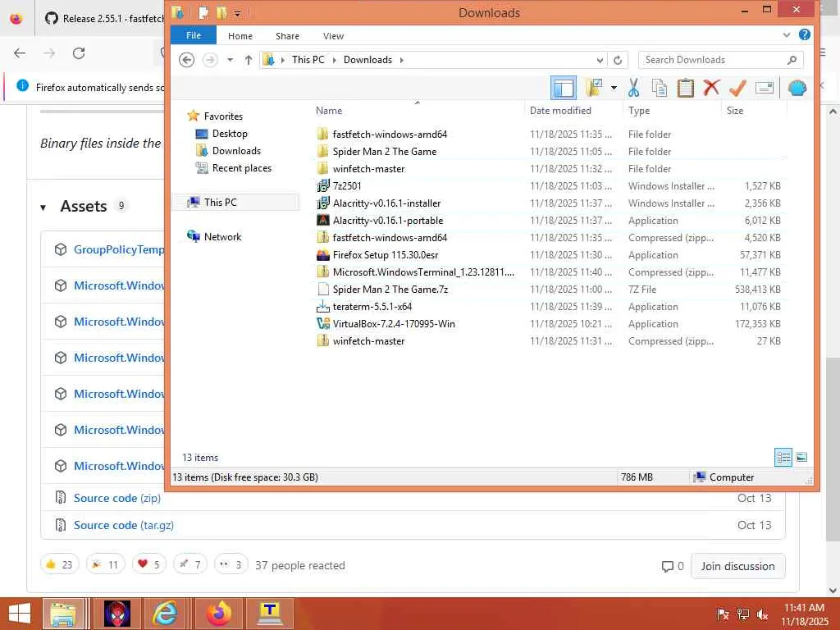The width and height of the screenshot is (840, 630).
Task: Click the Search Downloads input field
Action: click(x=720, y=60)
